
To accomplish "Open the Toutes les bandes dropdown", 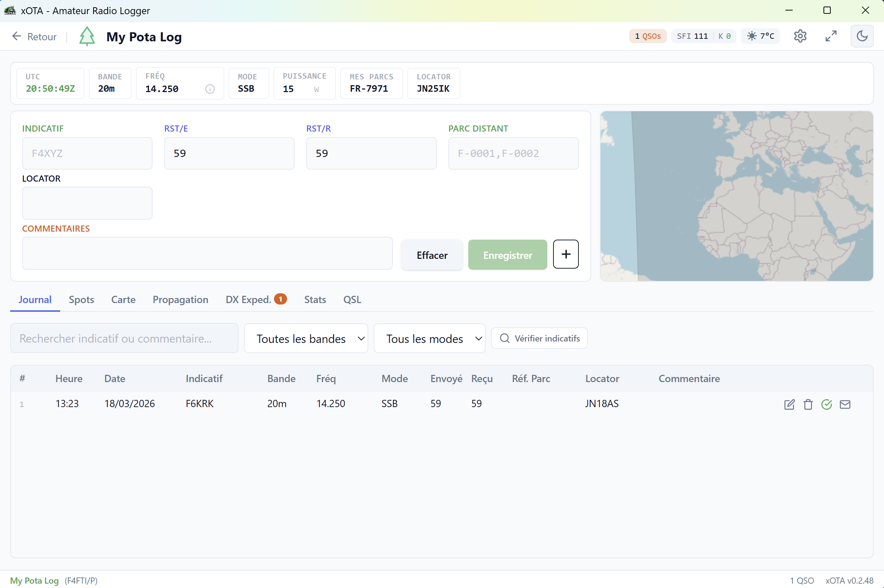I will click(x=306, y=338).
